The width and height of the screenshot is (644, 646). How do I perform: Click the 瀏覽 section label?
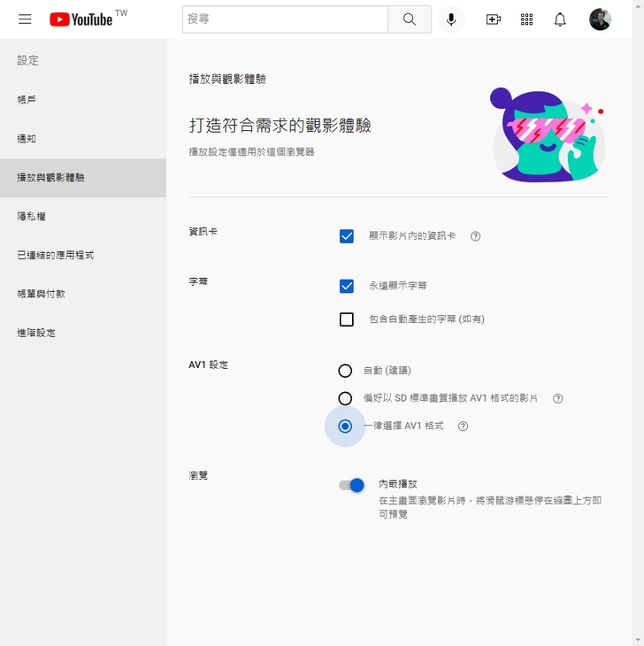pyautogui.click(x=198, y=475)
